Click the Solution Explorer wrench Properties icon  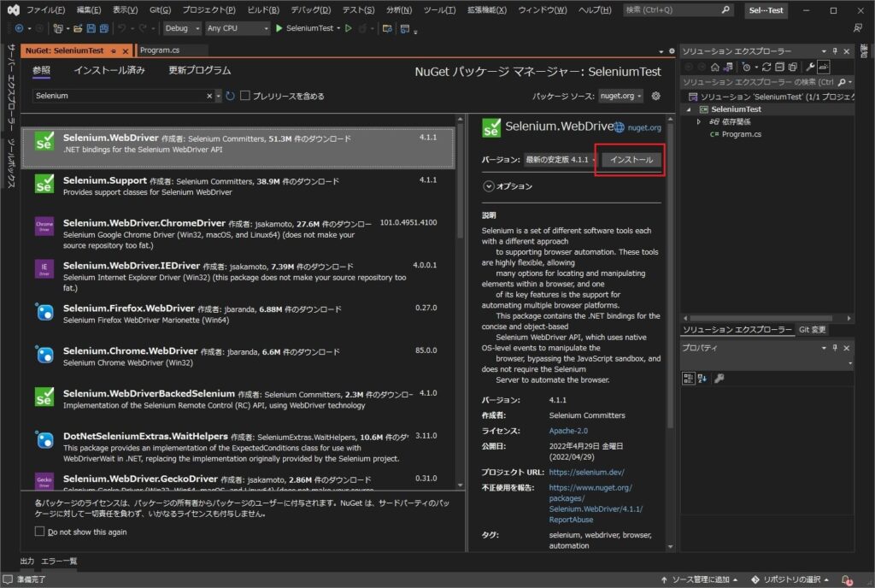(810, 67)
